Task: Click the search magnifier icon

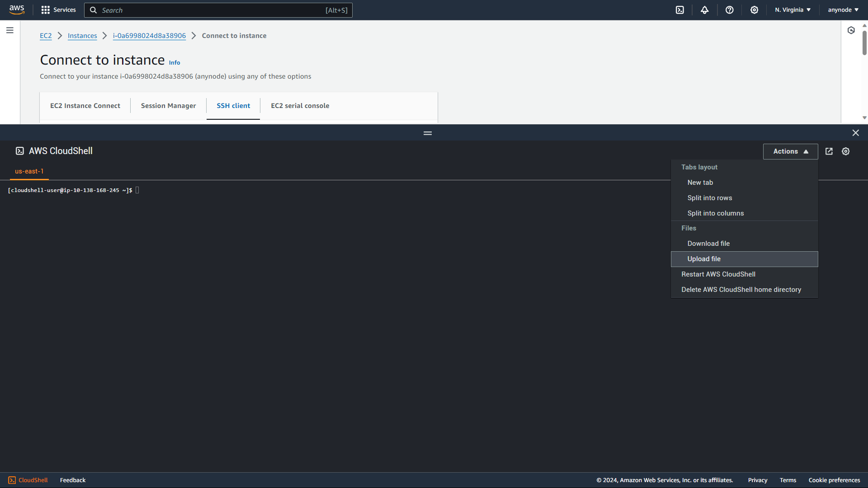Action: click(x=94, y=10)
